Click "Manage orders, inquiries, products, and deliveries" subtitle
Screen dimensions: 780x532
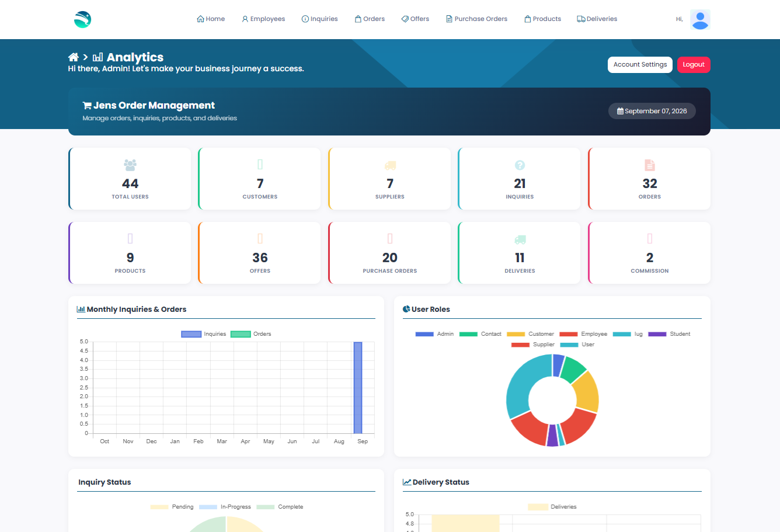click(159, 118)
